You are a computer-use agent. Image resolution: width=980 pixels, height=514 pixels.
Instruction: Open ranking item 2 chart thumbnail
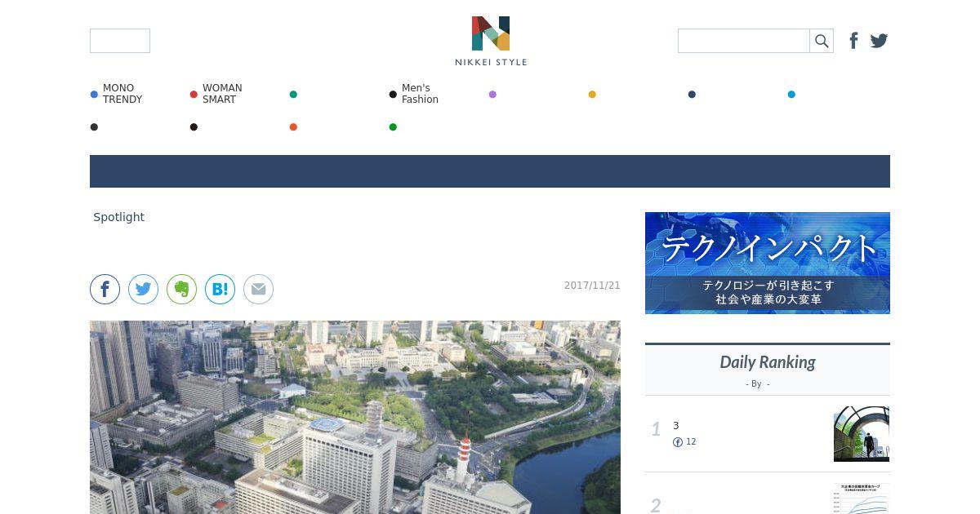[x=862, y=498]
